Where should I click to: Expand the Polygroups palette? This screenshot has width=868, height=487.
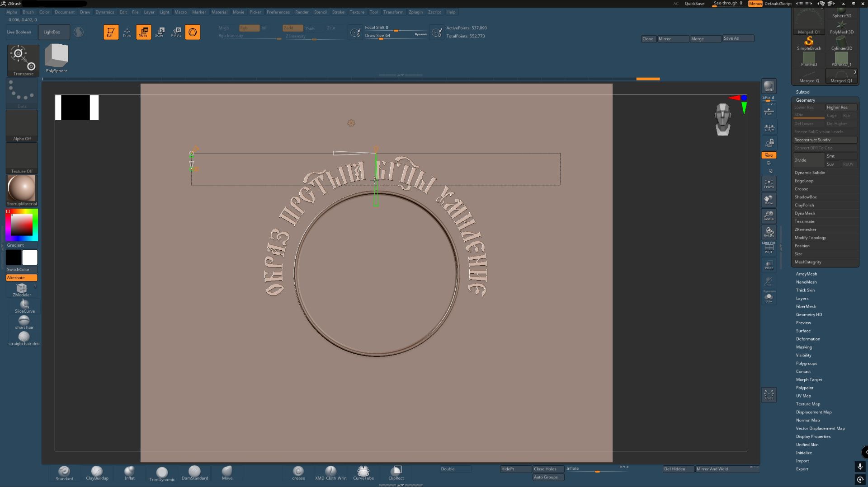coord(807,364)
